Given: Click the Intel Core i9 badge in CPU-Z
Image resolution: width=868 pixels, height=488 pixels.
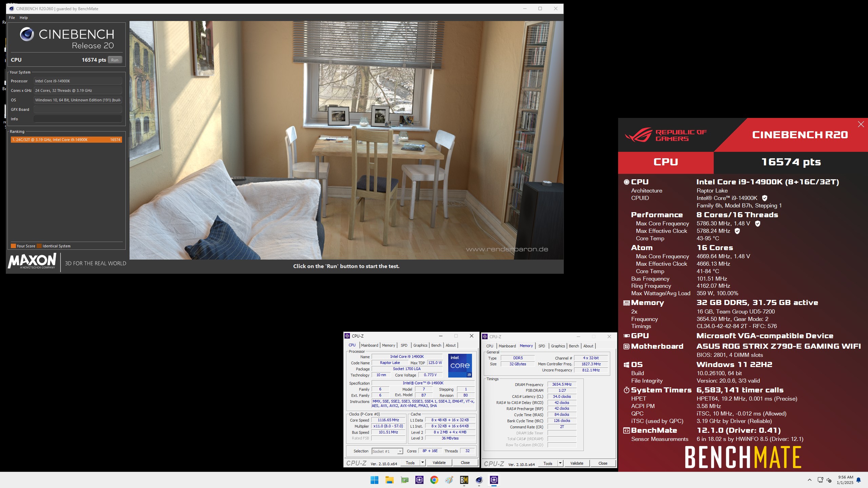Looking at the screenshot, I should [x=460, y=366].
